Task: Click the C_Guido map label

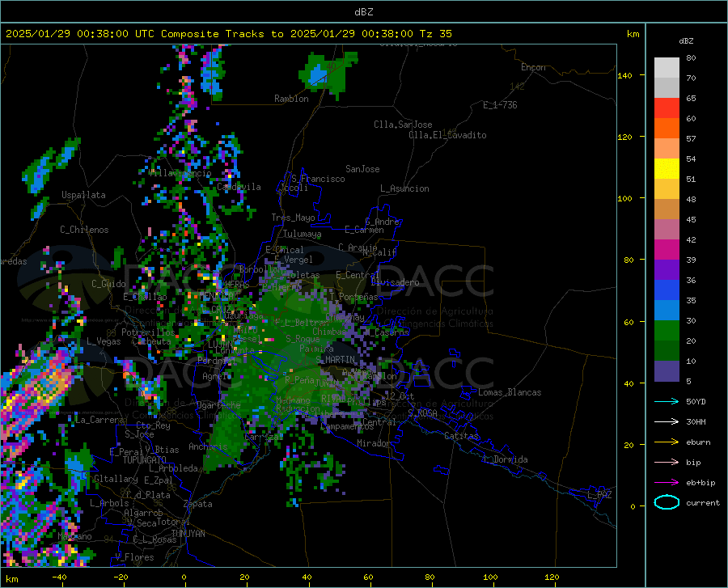Action: [x=108, y=284]
